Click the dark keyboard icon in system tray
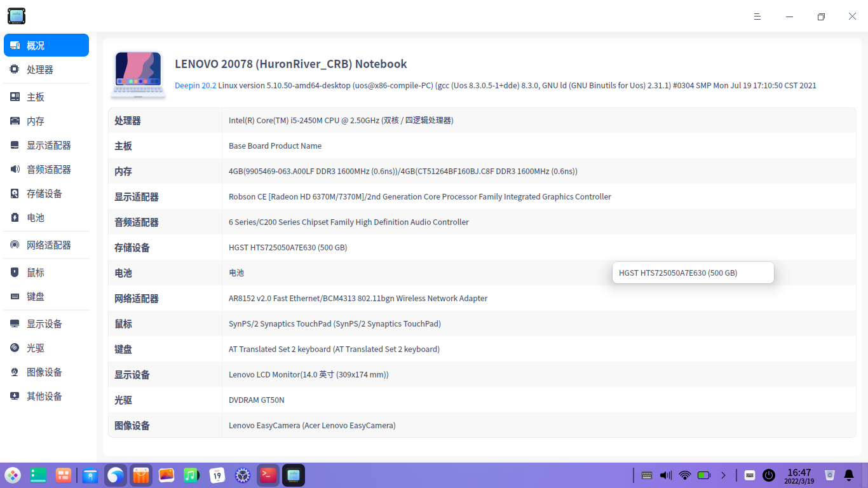The width and height of the screenshot is (868, 488). click(x=647, y=475)
